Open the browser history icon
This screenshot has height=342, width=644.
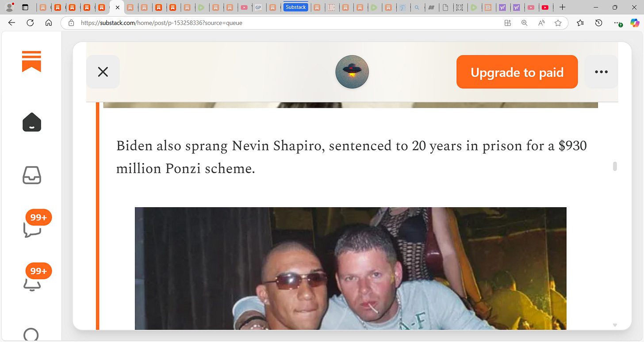pyautogui.click(x=598, y=23)
